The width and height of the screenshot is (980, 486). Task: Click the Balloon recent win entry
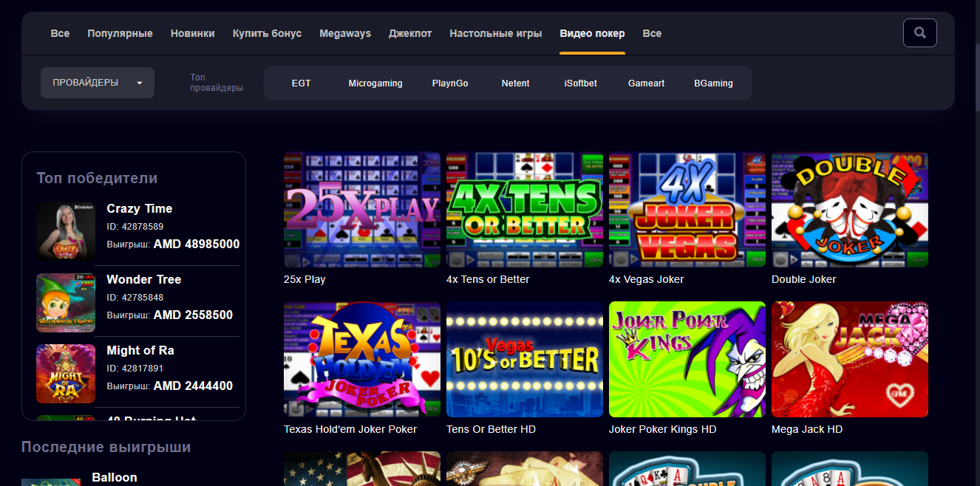tap(115, 477)
